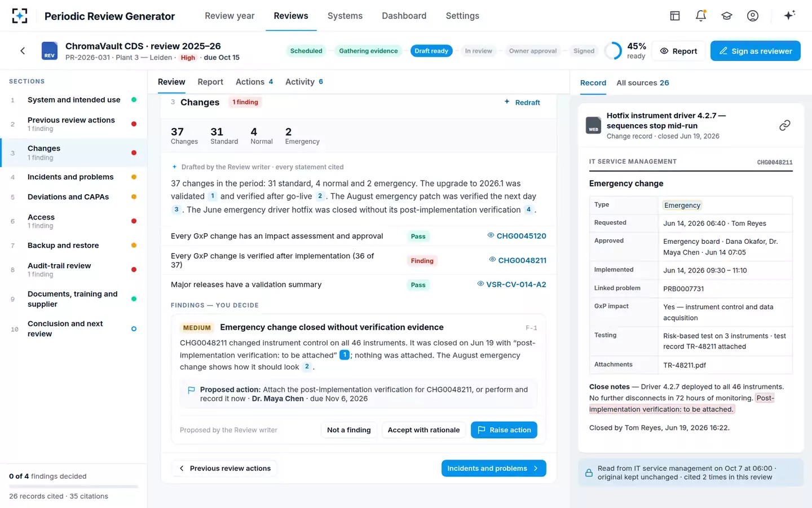812x508 pixels.
Task: Click Redraft link
Action: pyautogui.click(x=522, y=102)
